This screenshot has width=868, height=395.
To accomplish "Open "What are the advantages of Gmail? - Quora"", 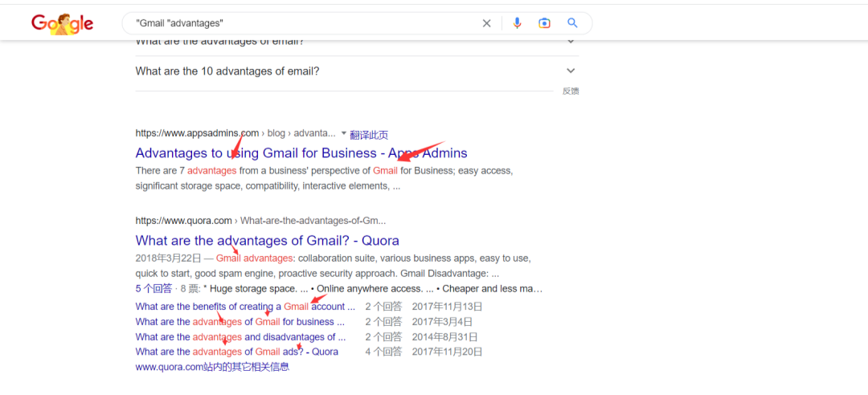I will (268, 241).
